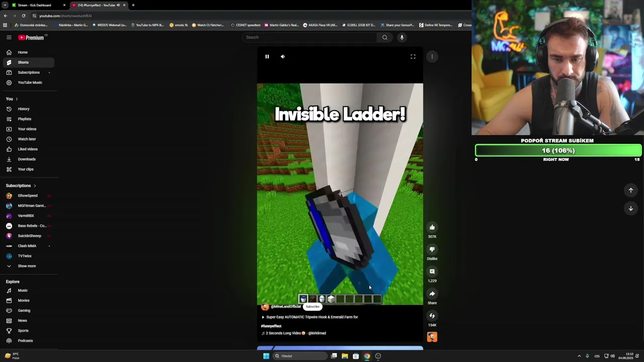The image size is (644, 362).
Task: Pause the playing Short
Action: click(x=267, y=57)
